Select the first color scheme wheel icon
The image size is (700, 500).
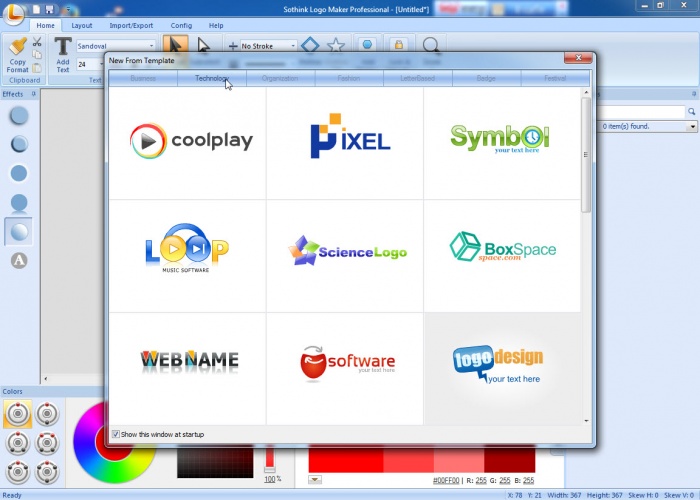tap(18, 414)
